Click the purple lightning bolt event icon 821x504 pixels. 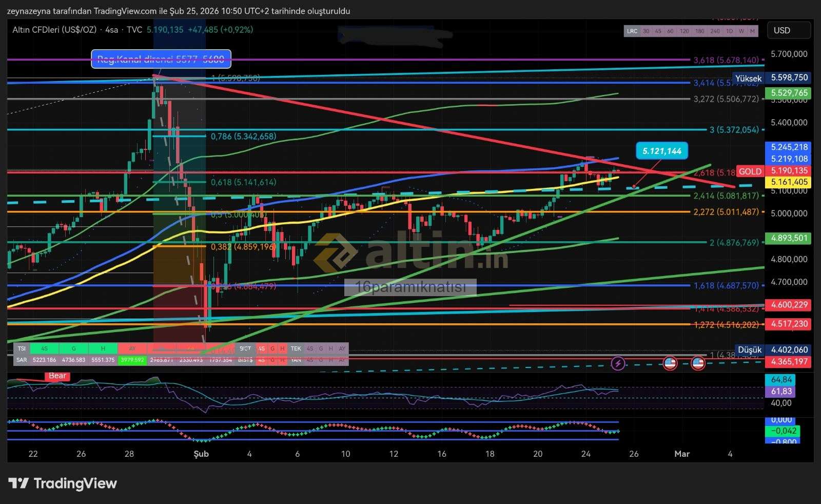click(618, 363)
